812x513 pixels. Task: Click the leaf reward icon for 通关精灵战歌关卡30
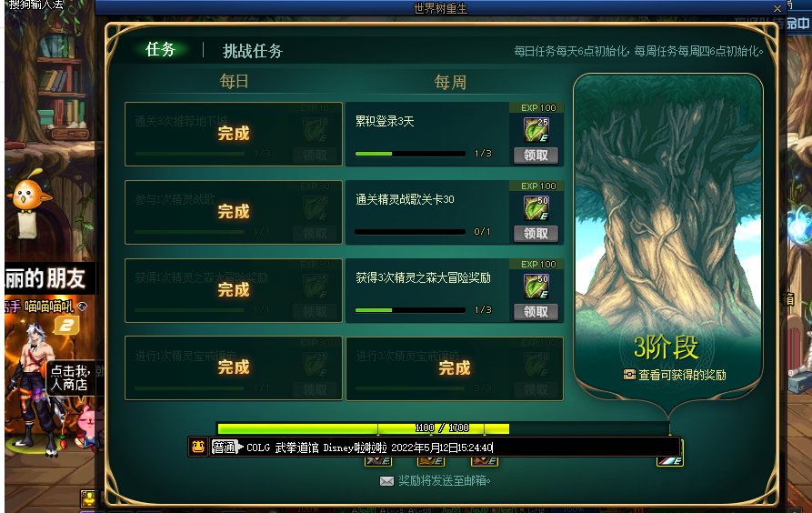pyautogui.click(x=536, y=207)
